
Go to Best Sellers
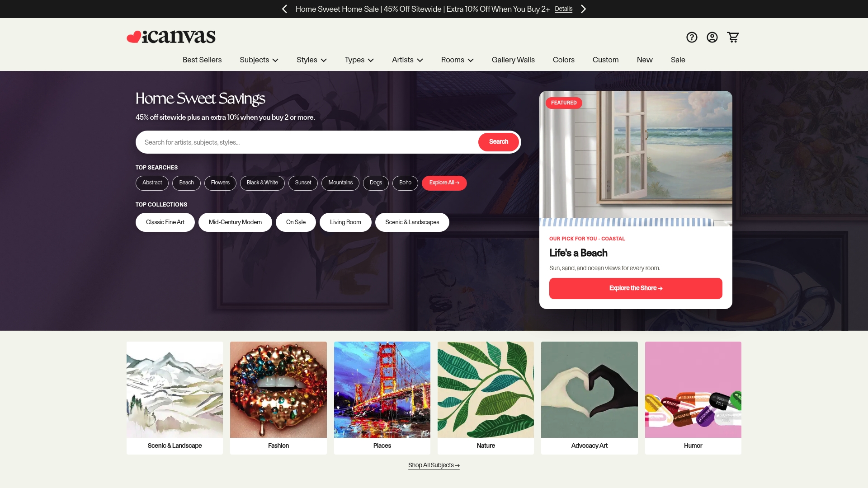tap(202, 60)
